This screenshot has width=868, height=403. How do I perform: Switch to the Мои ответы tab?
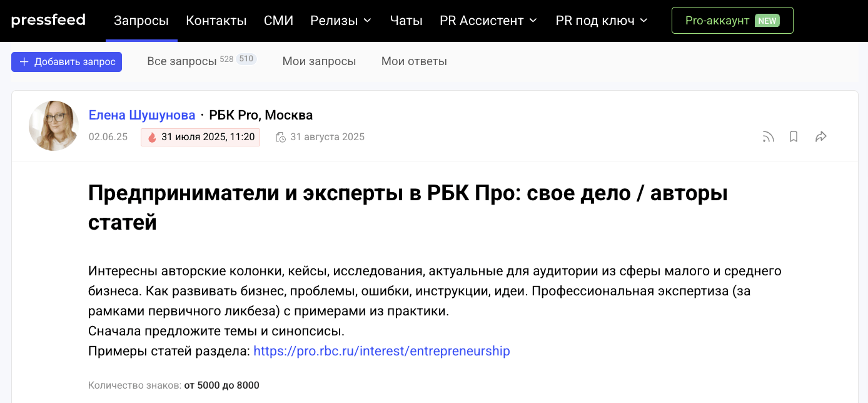point(414,61)
